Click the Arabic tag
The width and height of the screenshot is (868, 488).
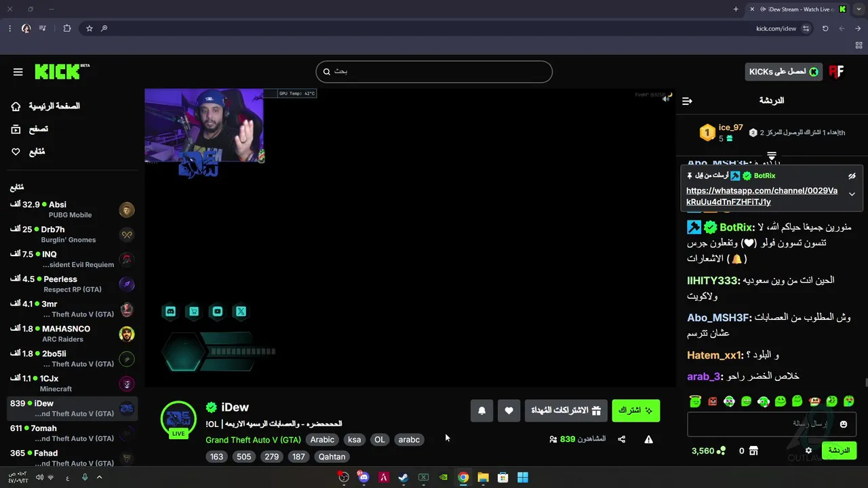coord(322,440)
